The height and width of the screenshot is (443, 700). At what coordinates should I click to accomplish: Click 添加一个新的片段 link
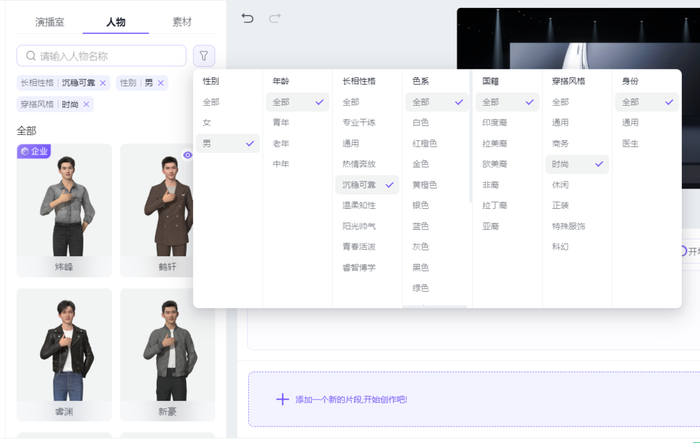pyautogui.click(x=350, y=400)
